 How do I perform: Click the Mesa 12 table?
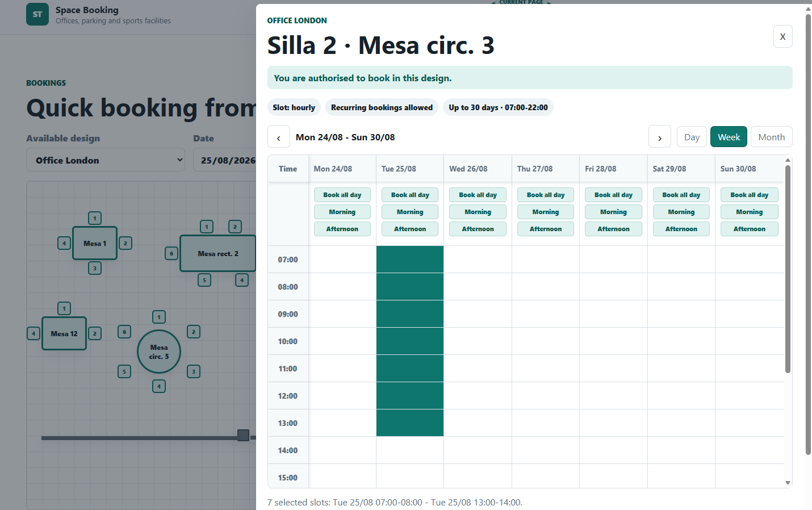point(64,333)
